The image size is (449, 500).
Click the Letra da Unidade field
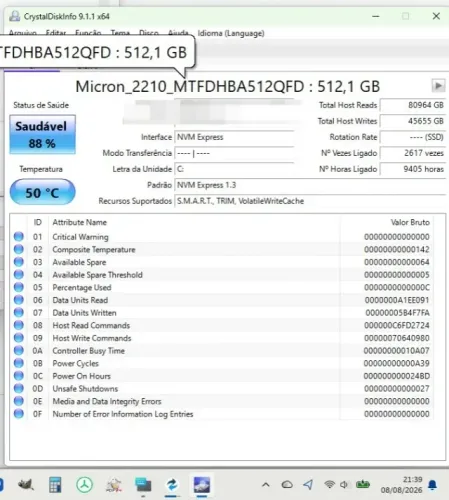[234, 169]
